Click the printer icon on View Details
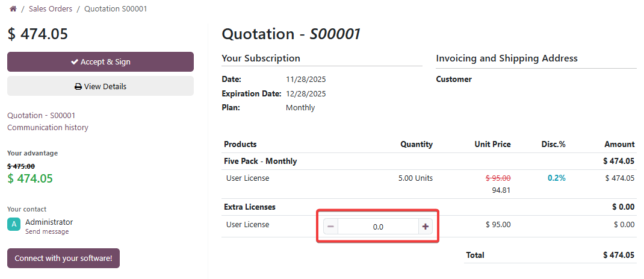This screenshot has width=644, height=279. click(x=78, y=87)
